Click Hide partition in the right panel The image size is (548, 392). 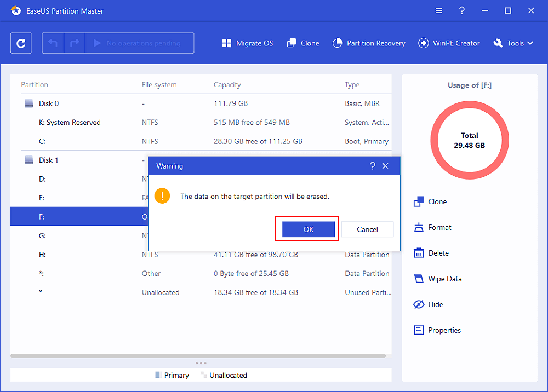(x=428, y=304)
